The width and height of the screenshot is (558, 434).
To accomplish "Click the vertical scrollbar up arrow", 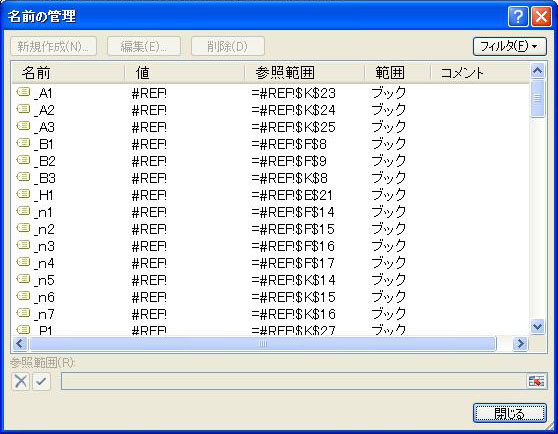I will tap(537, 71).
